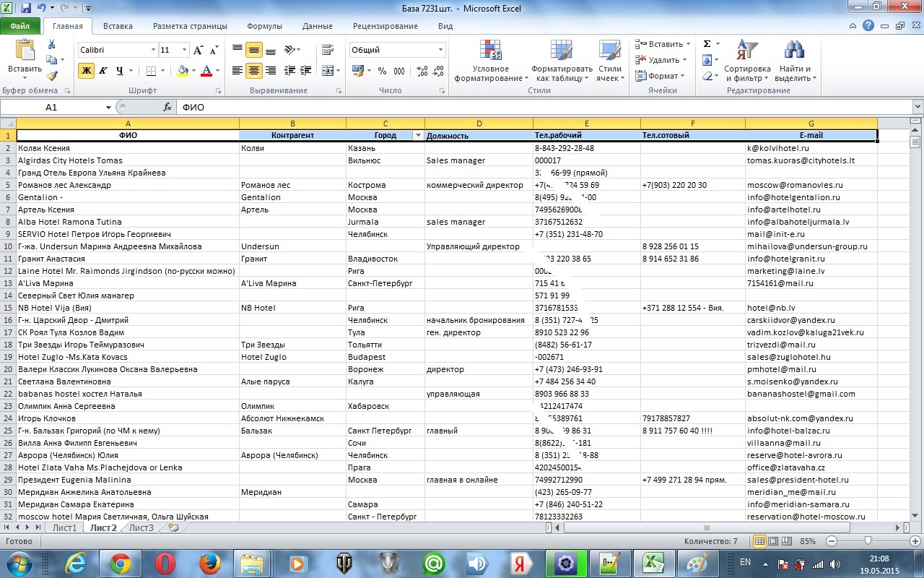
Task: Apply thousands separator (000) format
Action: tap(399, 71)
